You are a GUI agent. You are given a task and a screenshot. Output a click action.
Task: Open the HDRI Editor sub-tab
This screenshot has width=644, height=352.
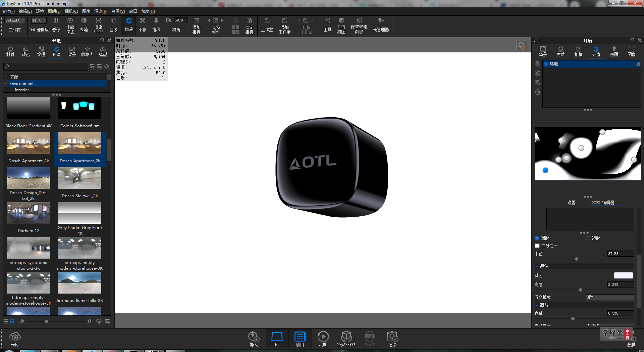[603, 203]
